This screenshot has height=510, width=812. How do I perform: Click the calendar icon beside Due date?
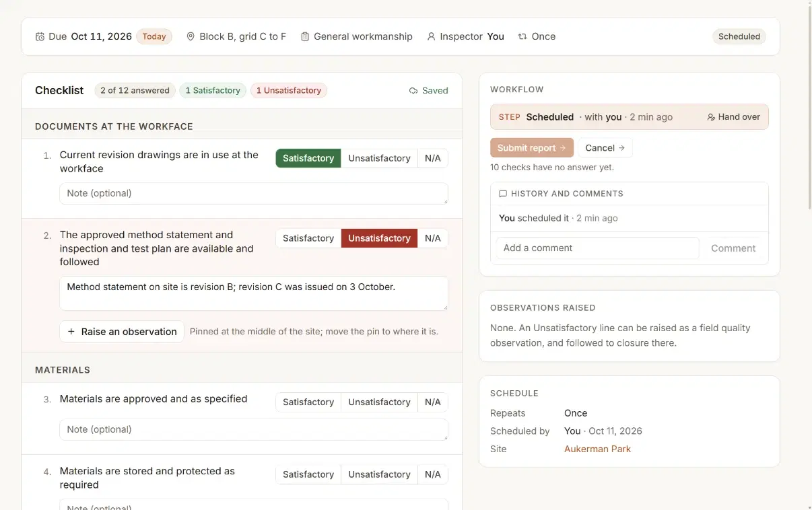click(x=40, y=36)
